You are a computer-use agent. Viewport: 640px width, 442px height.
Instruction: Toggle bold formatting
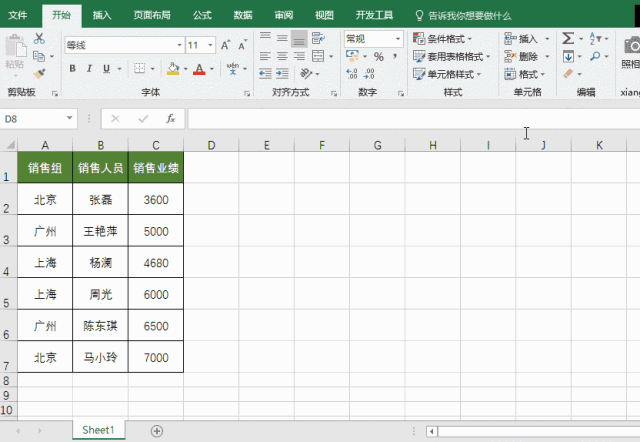pos(72,69)
